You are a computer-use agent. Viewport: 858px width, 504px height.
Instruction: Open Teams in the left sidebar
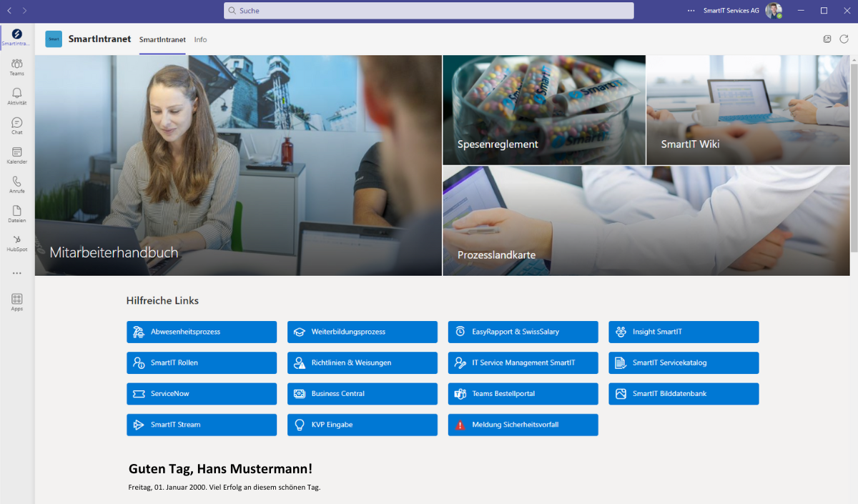(x=16, y=67)
